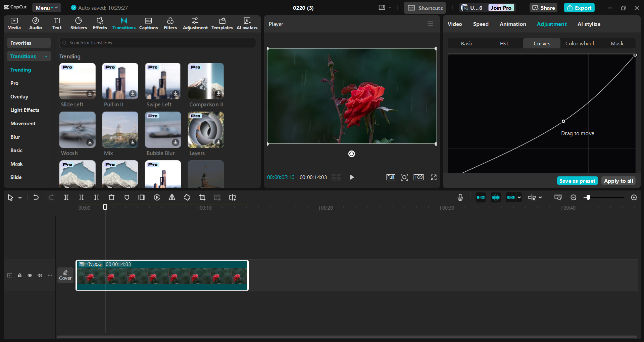
Task: Split the clip at the playhead
Action: tap(66, 197)
